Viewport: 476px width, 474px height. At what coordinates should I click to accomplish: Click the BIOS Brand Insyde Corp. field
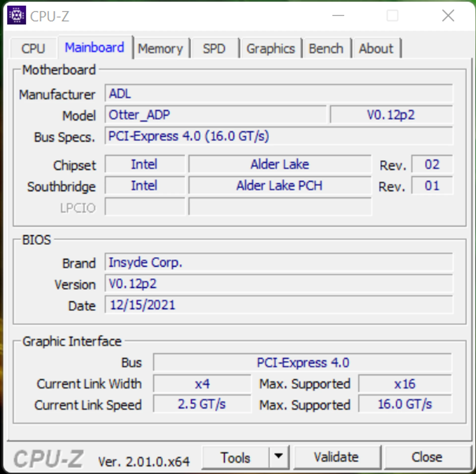[279, 262]
